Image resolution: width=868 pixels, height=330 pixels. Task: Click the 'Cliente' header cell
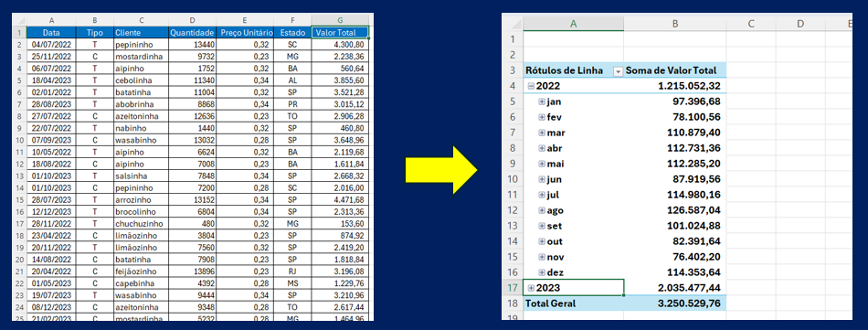[x=141, y=32]
